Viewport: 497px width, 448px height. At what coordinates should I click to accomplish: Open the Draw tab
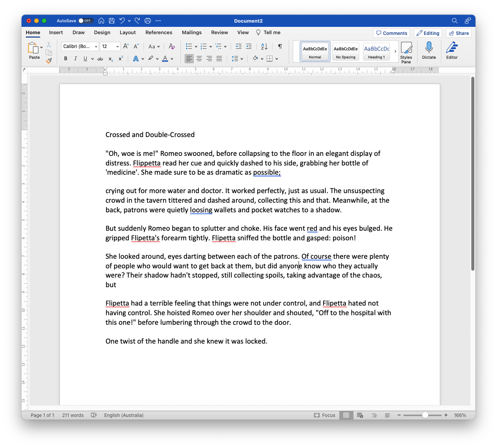79,33
